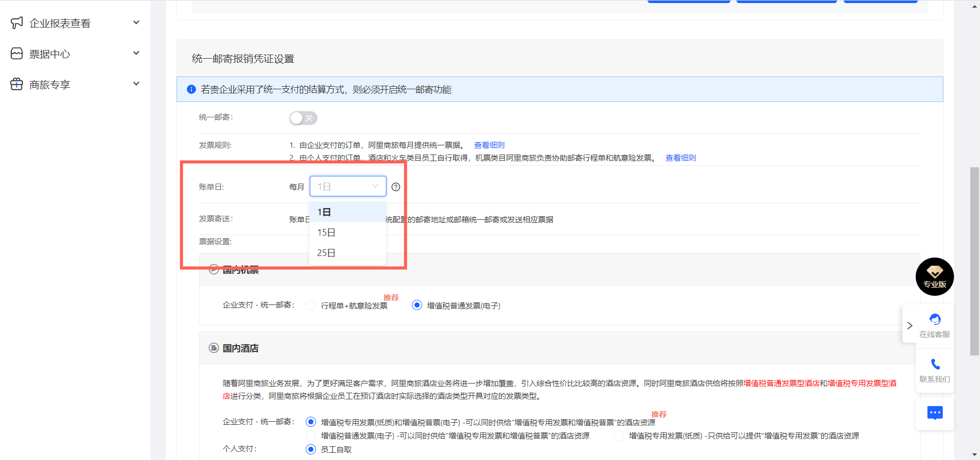Click the page vertical scrollbar thumb

pyautogui.click(x=974, y=261)
